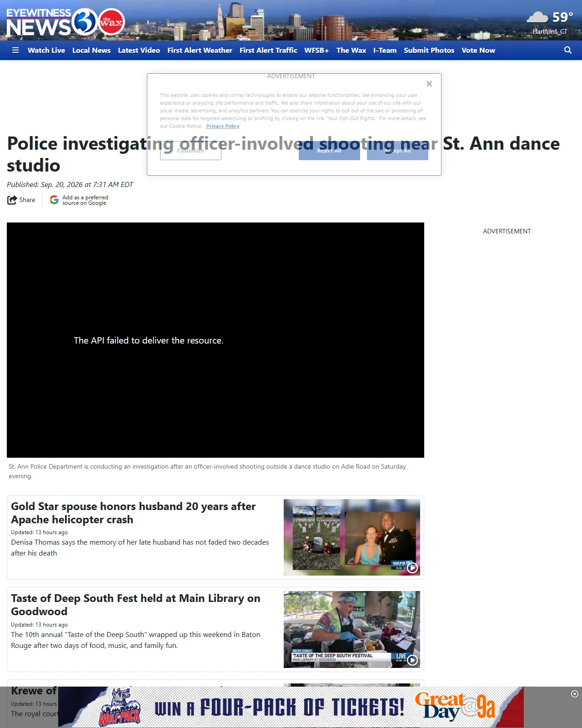The image size is (582, 728).
Task: Click the 59° temperature reading
Action: pyautogui.click(x=562, y=17)
